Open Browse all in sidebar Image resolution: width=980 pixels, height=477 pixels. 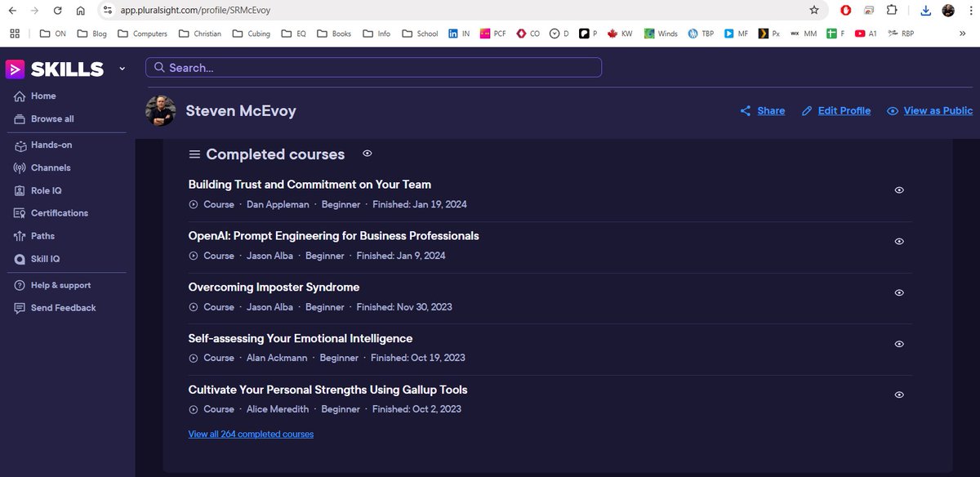click(44, 118)
